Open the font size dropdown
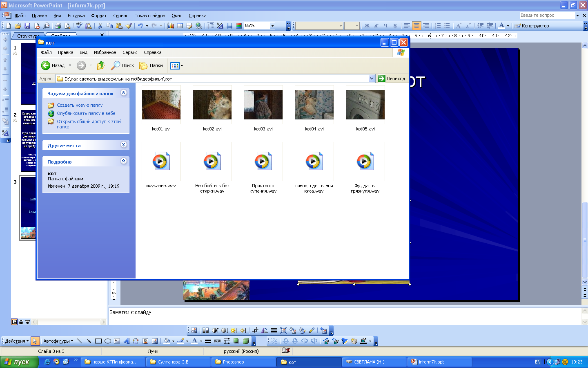 pyautogui.click(x=357, y=26)
